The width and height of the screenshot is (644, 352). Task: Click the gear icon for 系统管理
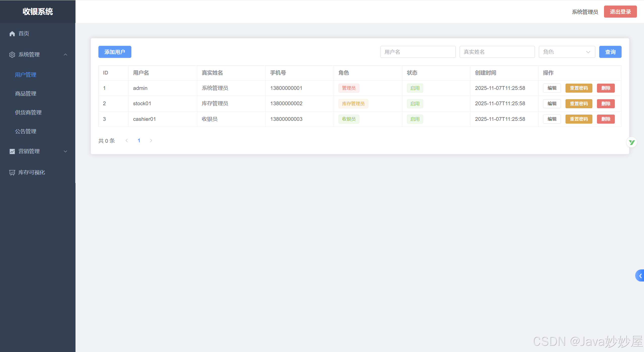coord(12,55)
